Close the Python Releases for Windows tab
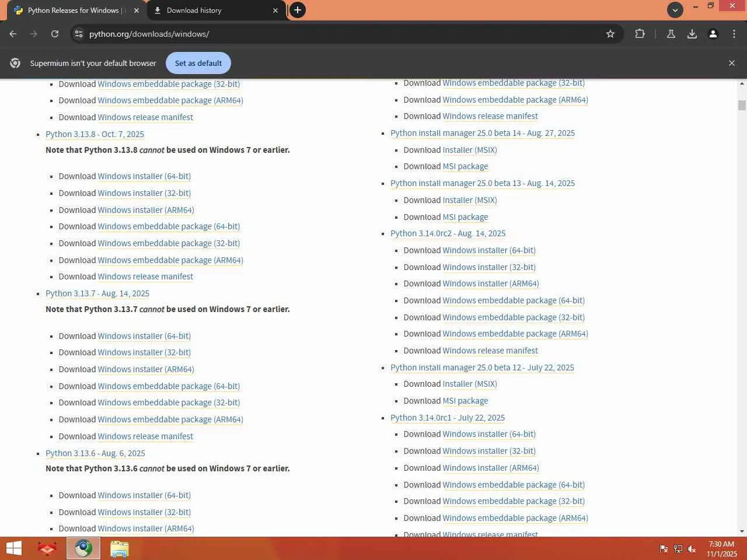 point(137,10)
